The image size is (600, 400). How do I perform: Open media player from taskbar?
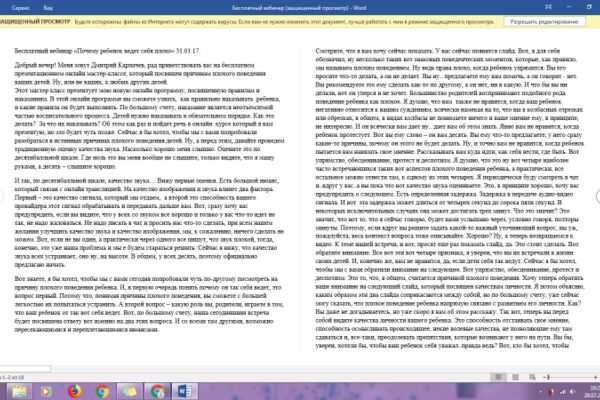[46, 391]
